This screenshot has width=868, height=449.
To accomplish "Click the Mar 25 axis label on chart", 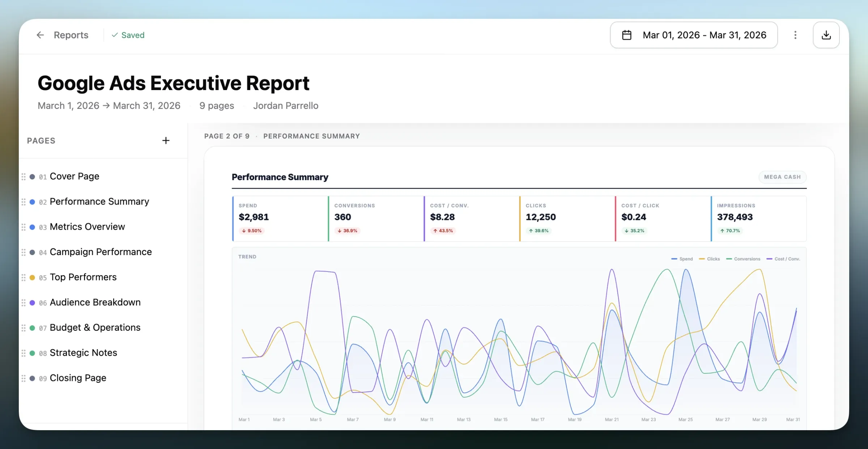I will (x=686, y=420).
